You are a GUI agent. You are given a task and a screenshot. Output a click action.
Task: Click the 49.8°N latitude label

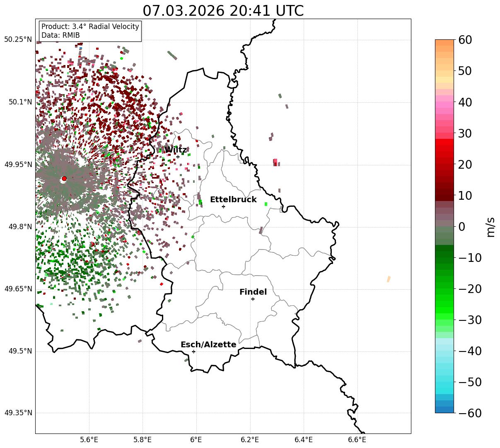[20, 227]
